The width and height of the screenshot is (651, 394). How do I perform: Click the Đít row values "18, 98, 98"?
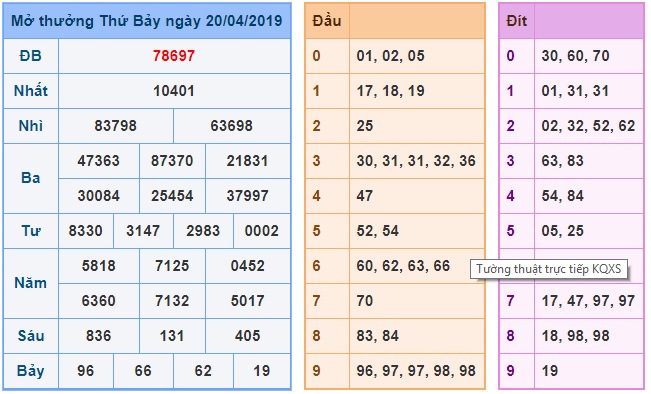[575, 335]
